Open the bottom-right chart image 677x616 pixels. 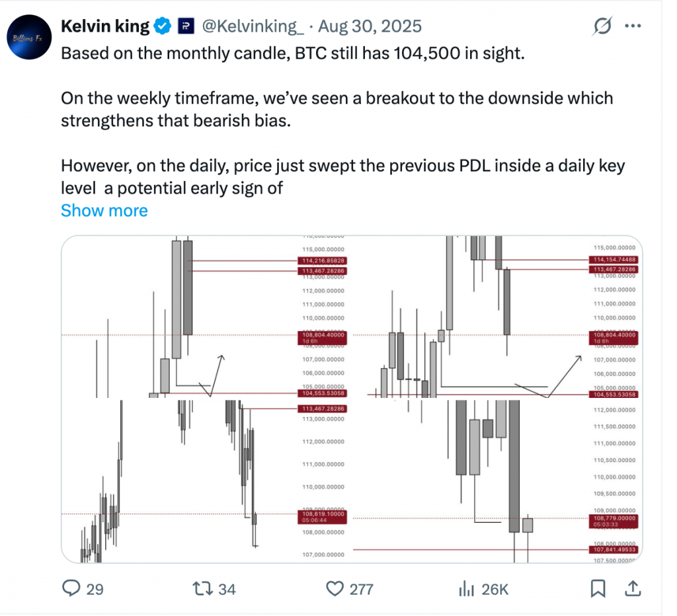tap(497, 481)
